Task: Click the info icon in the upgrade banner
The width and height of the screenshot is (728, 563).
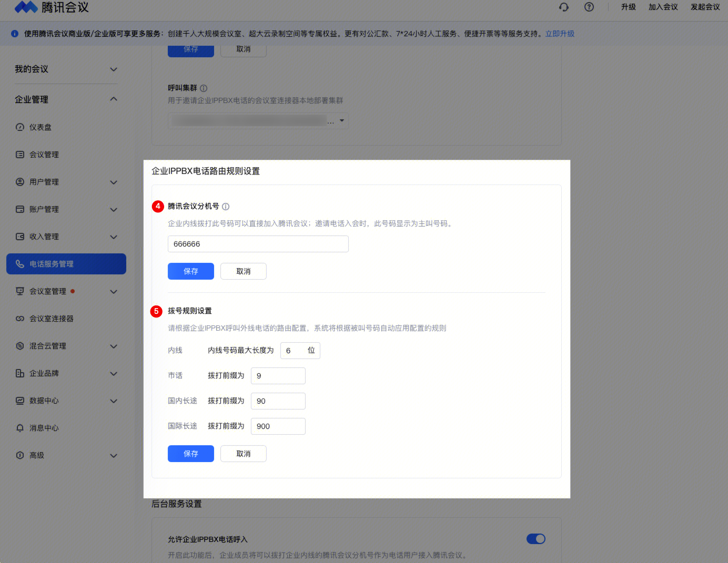Action: pyautogui.click(x=15, y=34)
